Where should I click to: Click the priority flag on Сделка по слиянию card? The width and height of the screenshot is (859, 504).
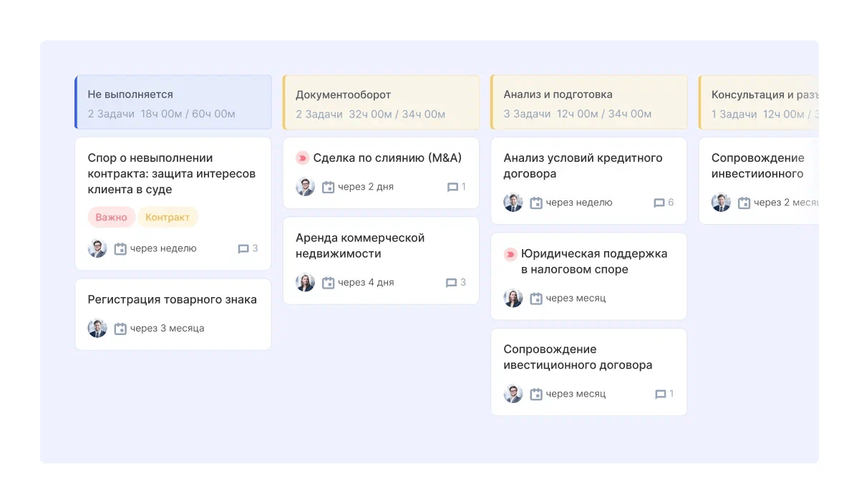[x=302, y=158]
